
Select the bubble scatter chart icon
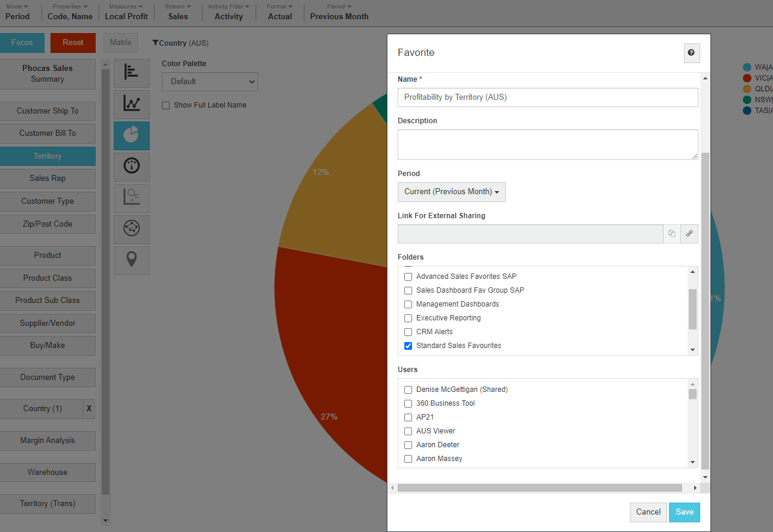[132, 198]
